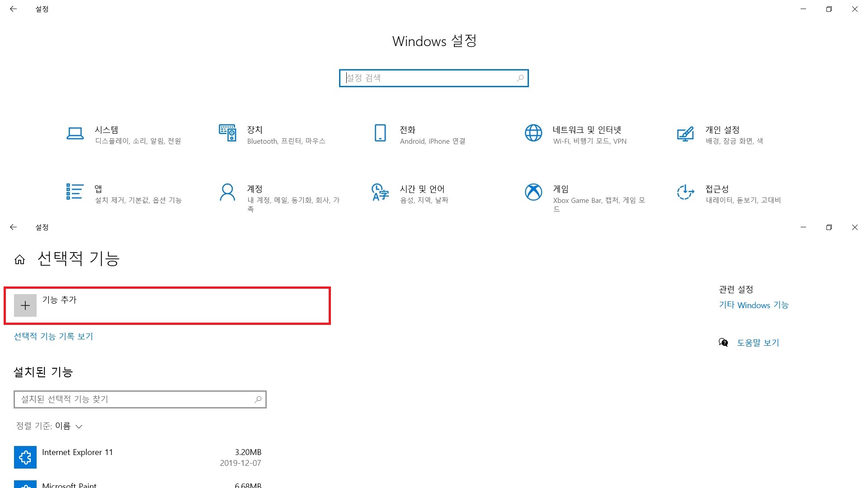
Task: Click the 도움말 보기 help link
Action: pos(758,343)
